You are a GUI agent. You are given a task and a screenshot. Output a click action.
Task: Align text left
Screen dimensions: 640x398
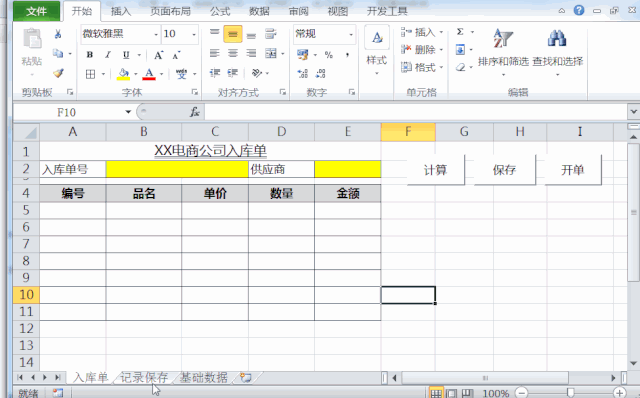pos(214,53)
